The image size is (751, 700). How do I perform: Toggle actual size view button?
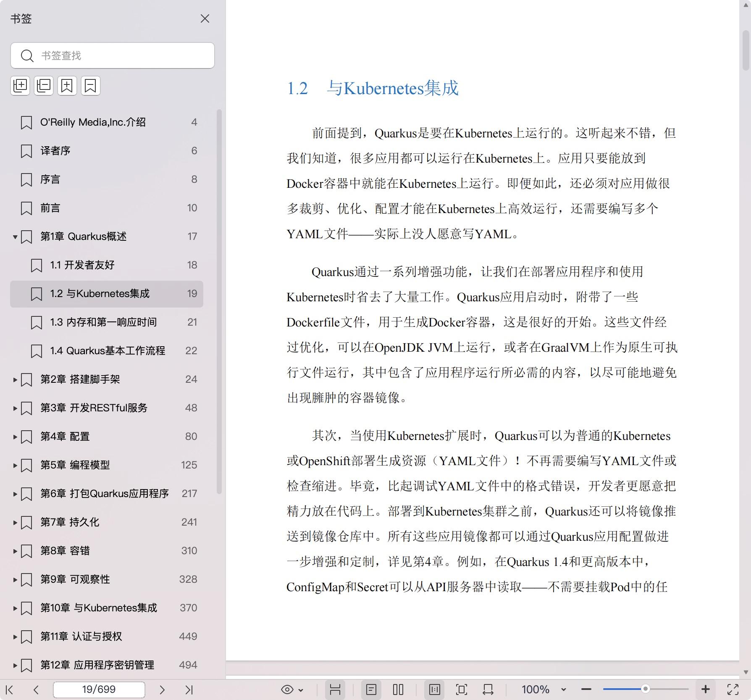pos(435,689)
